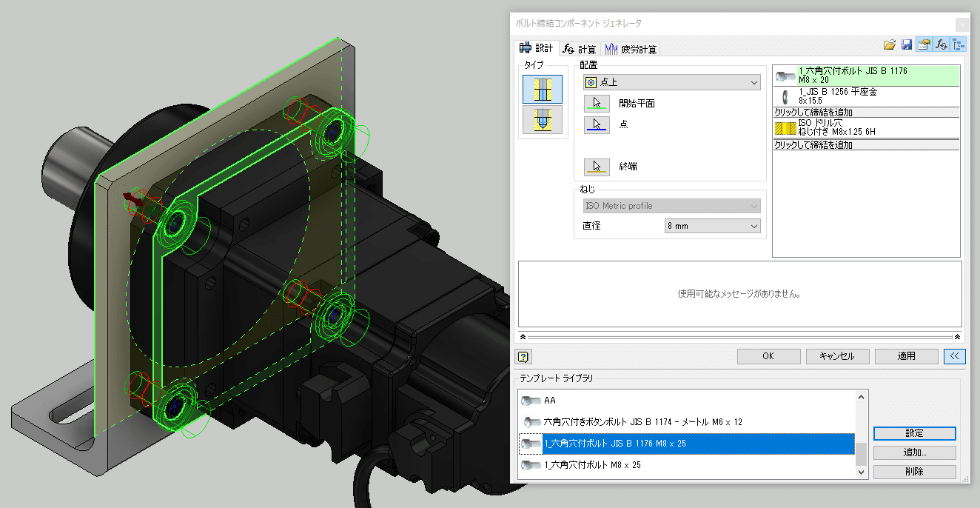Click template library scrollbar up arrow
Image resolution: width=980 pixels, height=508 pixels.
[x=861, y=397]
